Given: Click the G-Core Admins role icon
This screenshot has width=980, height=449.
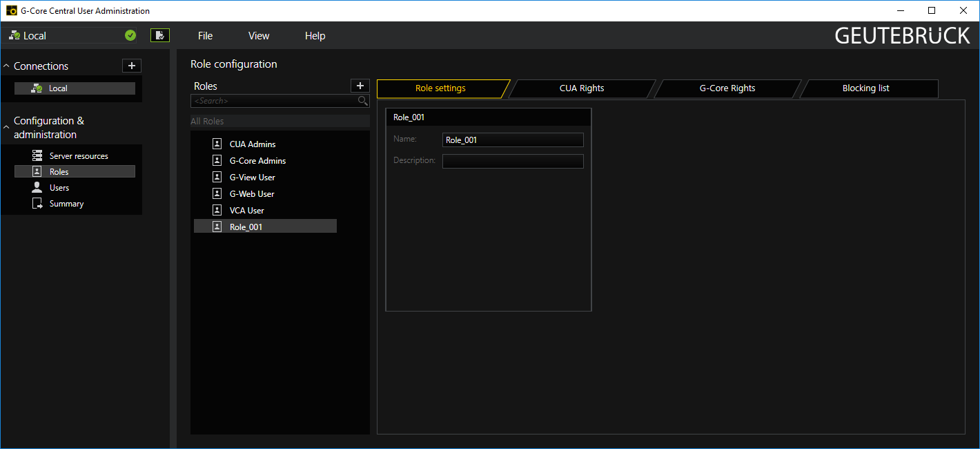Looking at the screenshot, I should [217, 161].
